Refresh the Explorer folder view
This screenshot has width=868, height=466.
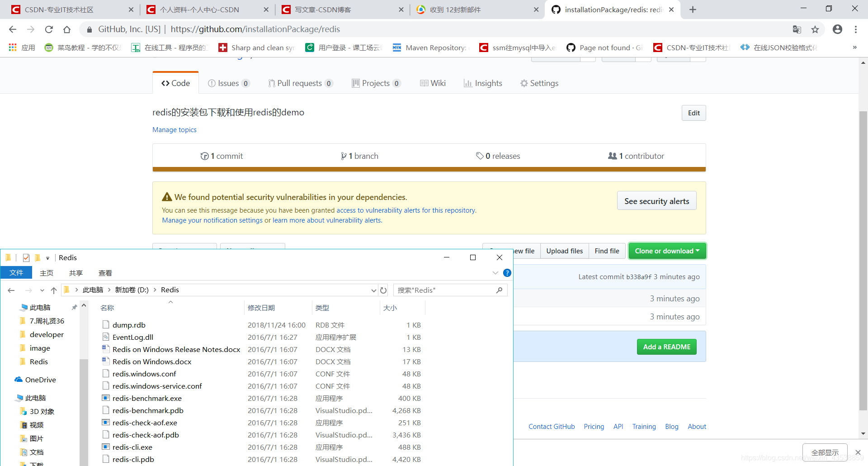[383, 290]
